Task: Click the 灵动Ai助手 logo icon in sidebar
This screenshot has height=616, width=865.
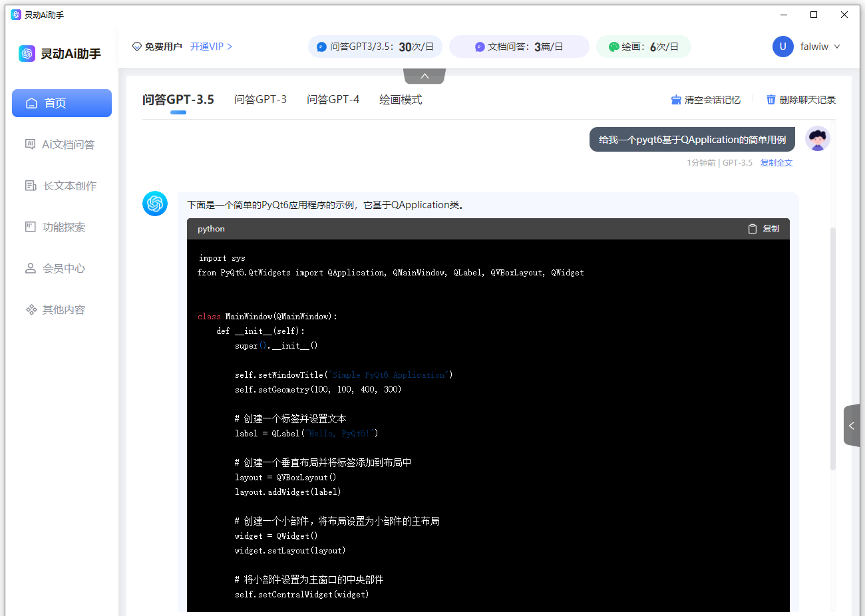Action: coord(27,53)
